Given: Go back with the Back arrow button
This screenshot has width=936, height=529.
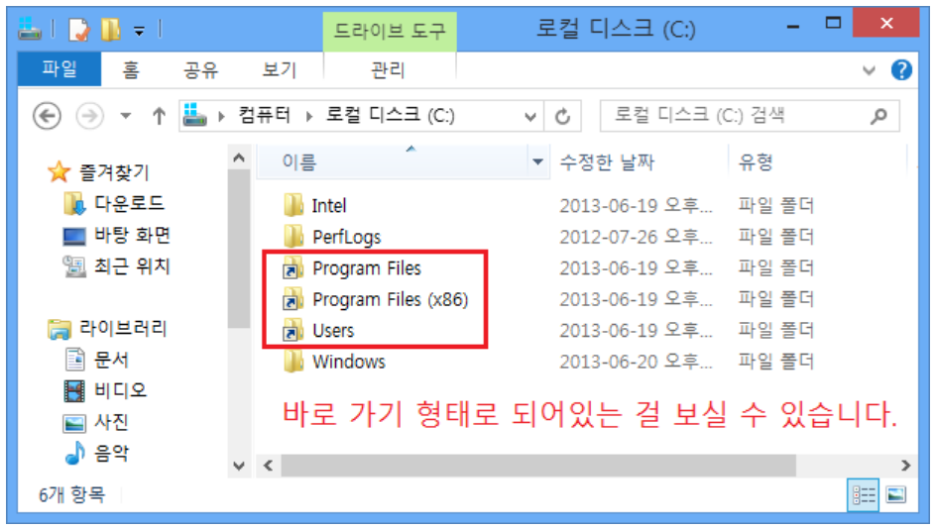Looking at the screenshot, I should pyautogui.click(x=47, y=116).
